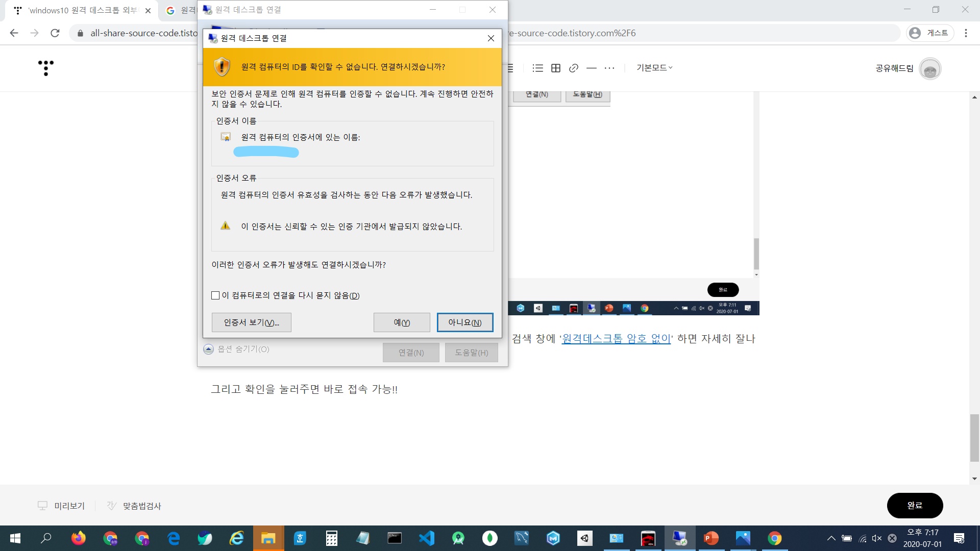Reload the page with the refresh icon
The image size is (980, 551).
(x=55, y=33)
